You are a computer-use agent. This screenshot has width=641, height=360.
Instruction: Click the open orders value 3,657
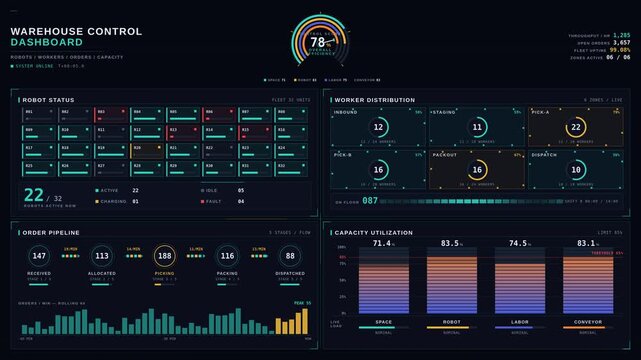click(621, 42)
